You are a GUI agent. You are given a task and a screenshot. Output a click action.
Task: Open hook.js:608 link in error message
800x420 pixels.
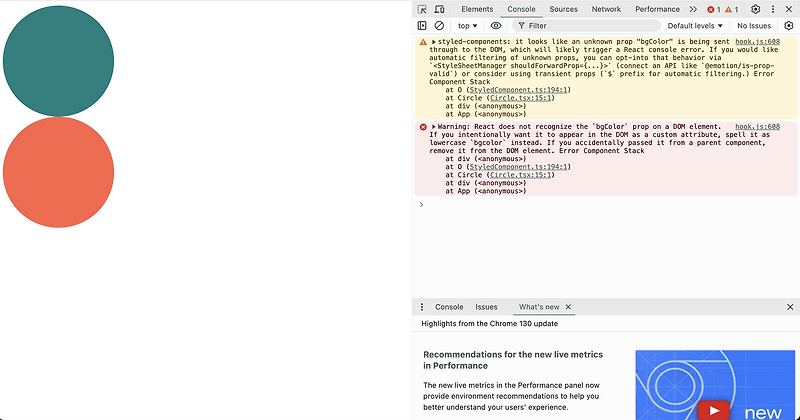(x=757, y=127)
